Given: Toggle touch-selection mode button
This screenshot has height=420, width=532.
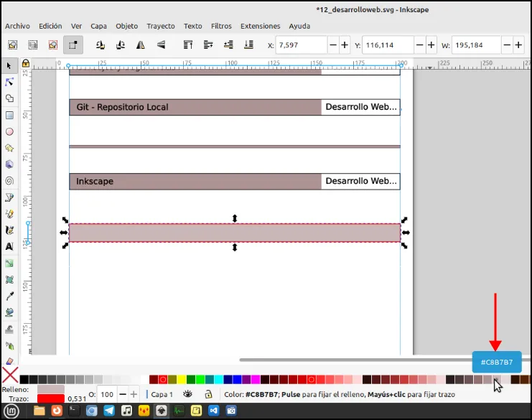Looking at the screenshot, I should pos(73,45).
